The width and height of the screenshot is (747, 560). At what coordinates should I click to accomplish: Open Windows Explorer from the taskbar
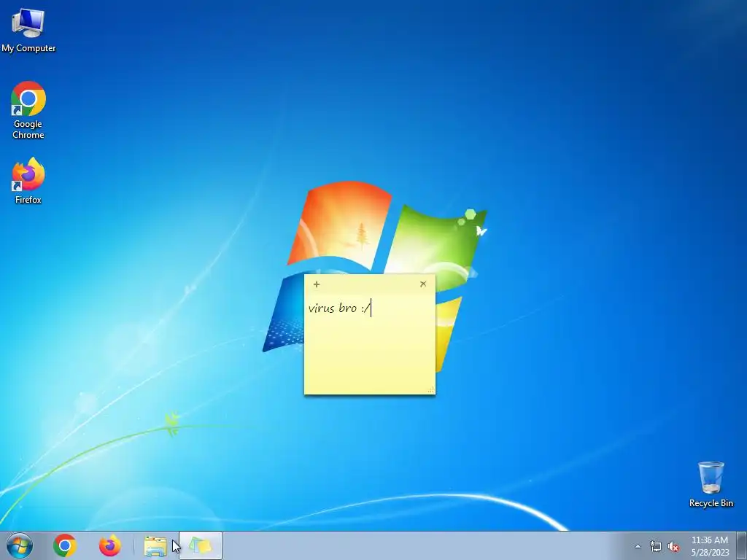pyautogui.click(x=155, y=545)
